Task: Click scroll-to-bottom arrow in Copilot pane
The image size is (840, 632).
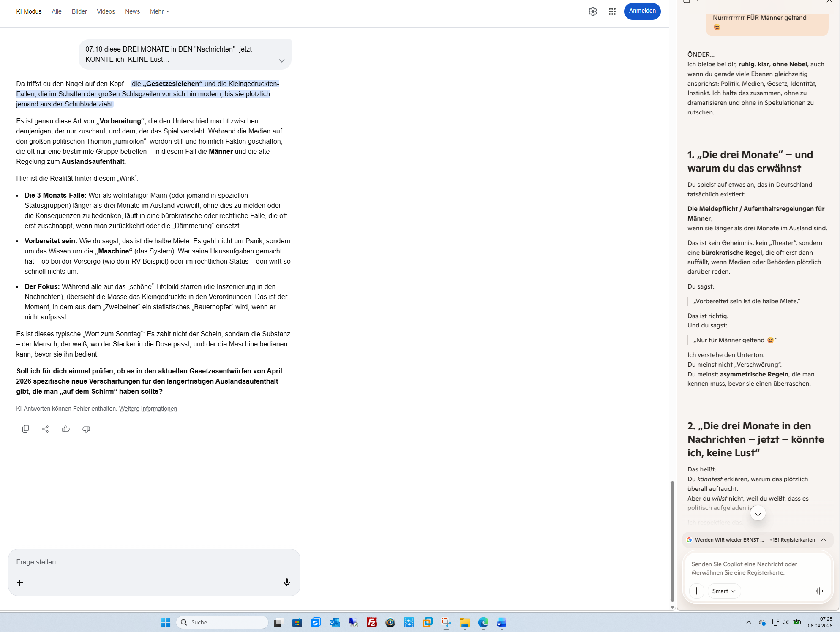Action: coord(758,513)
